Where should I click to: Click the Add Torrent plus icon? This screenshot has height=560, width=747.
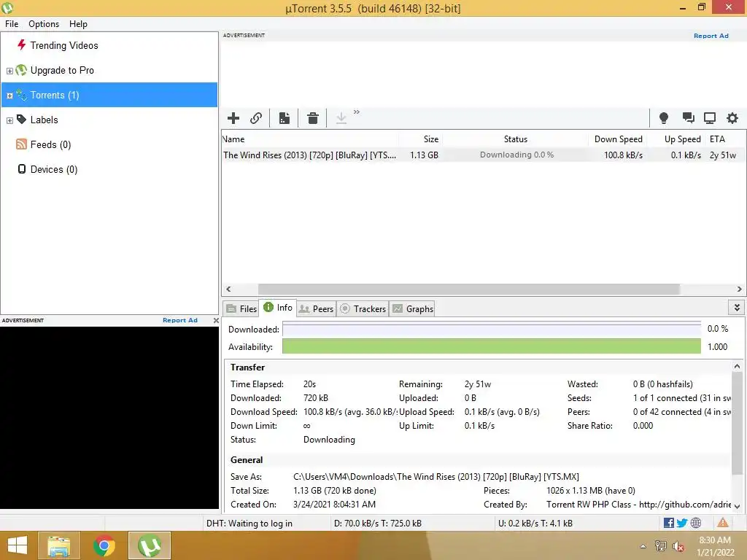[x=233, y=118]
